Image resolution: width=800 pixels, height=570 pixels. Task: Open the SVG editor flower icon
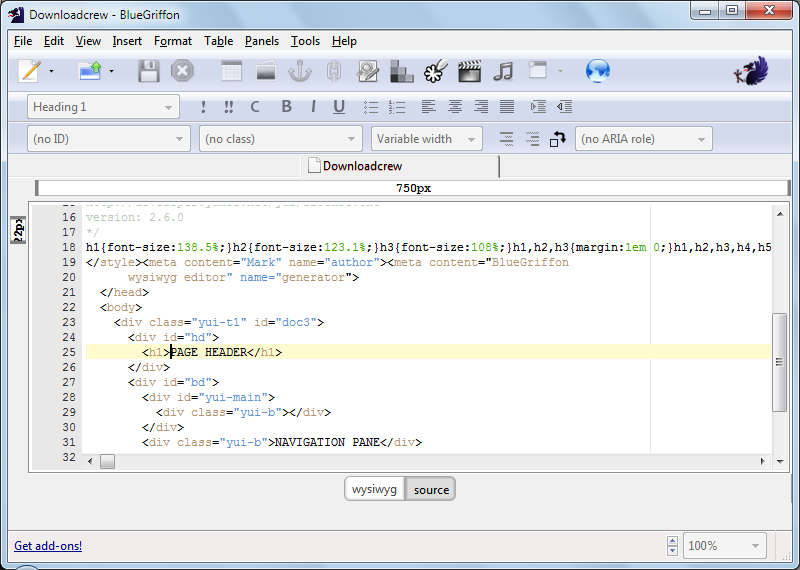pyautogui.click(x=436, y=71)
